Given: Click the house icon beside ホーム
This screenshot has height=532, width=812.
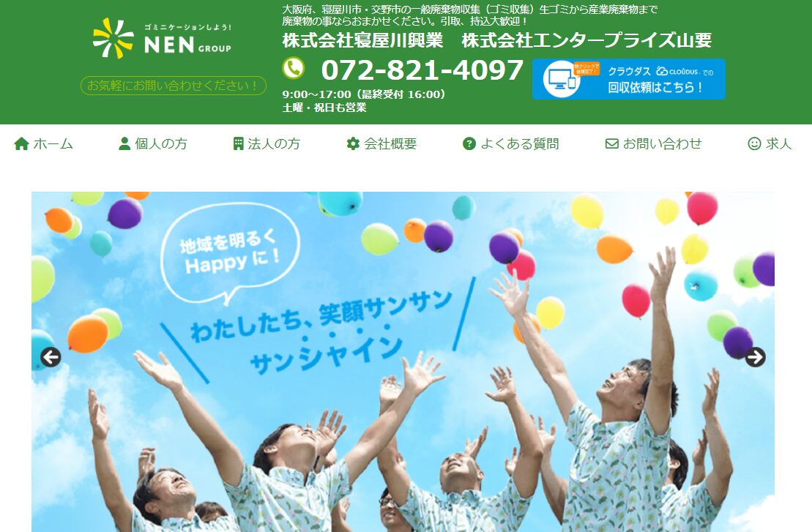Looking at the screenshot, I should [21, 143].
